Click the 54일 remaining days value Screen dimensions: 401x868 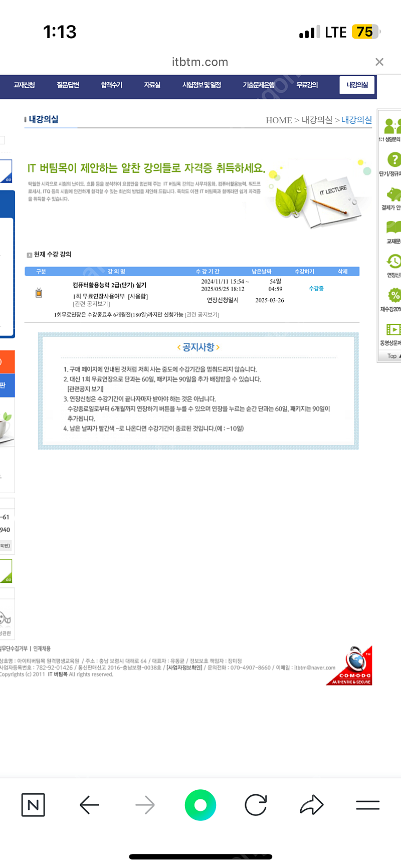275,282
